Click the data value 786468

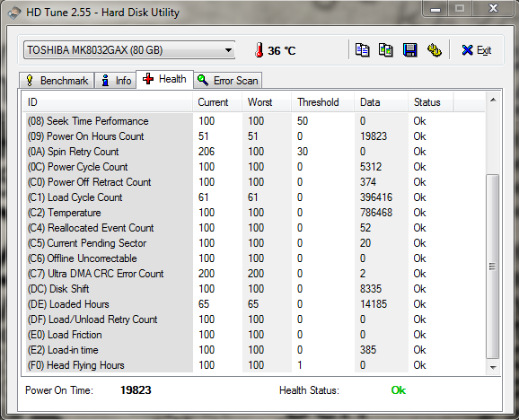click(376, 213)
